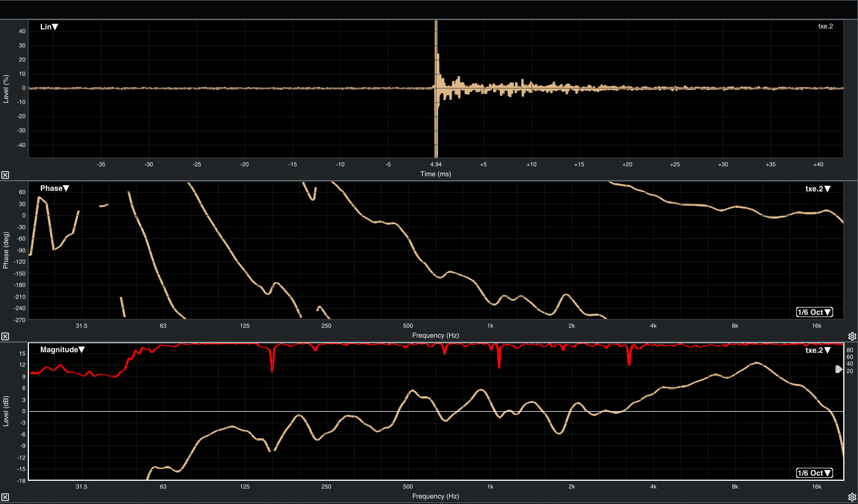Viewport: 858px width, 504px height.
Task: Click the Time (ms) axis label
Action: (436, 174)
